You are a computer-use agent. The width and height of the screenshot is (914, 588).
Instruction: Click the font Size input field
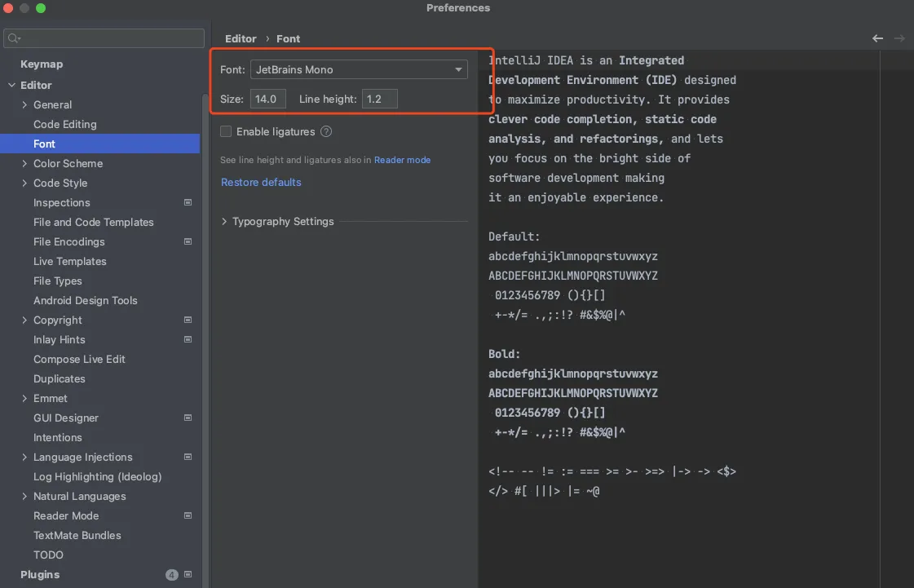point(267,99)
